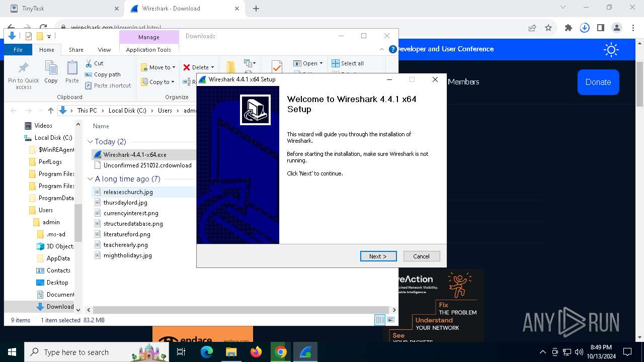Viewport: 644px width, 362px height.
Task: Open the Chrome downloads icon in the toolbar
Action: pos(585,28)
